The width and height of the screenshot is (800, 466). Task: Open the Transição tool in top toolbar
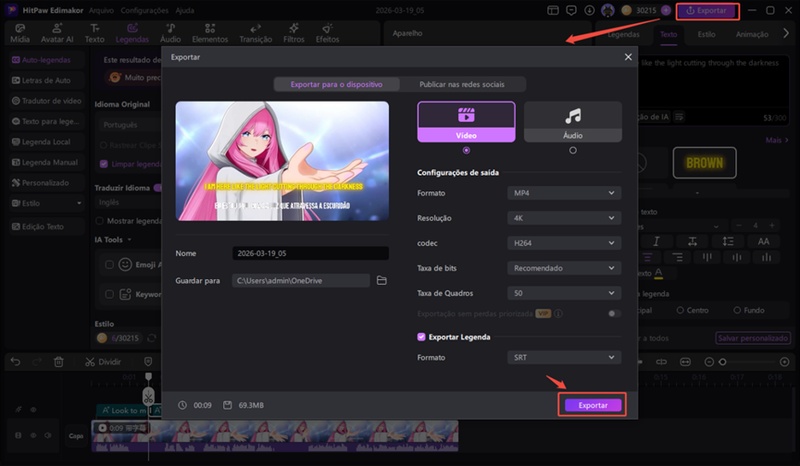(x=256, y=33)
